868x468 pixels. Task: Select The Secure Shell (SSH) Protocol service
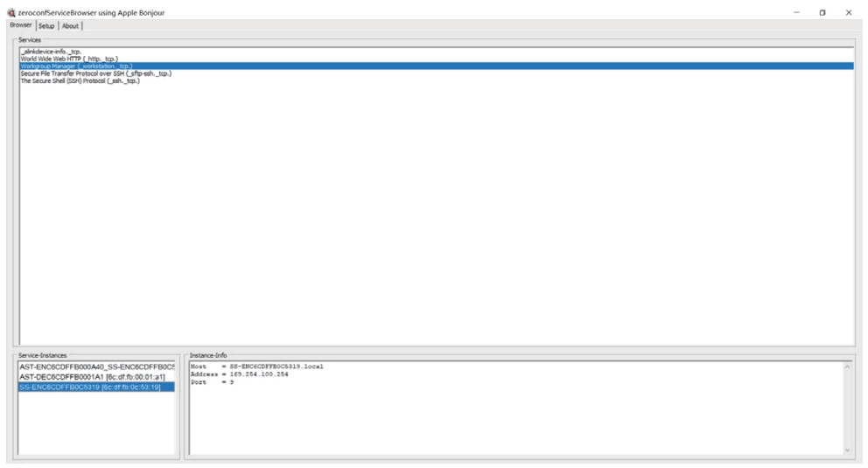coord(437,80)
